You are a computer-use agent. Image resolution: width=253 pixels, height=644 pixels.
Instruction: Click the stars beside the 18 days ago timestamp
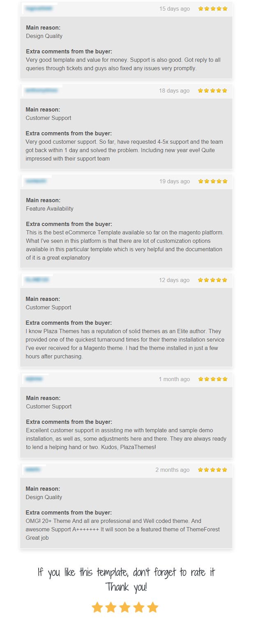213,91
